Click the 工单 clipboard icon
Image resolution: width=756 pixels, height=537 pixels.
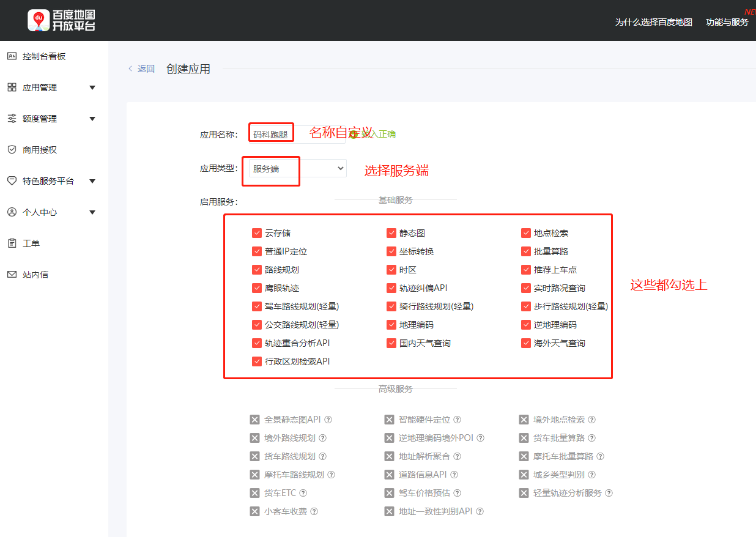pyautogui.click(x=12, y=243)
